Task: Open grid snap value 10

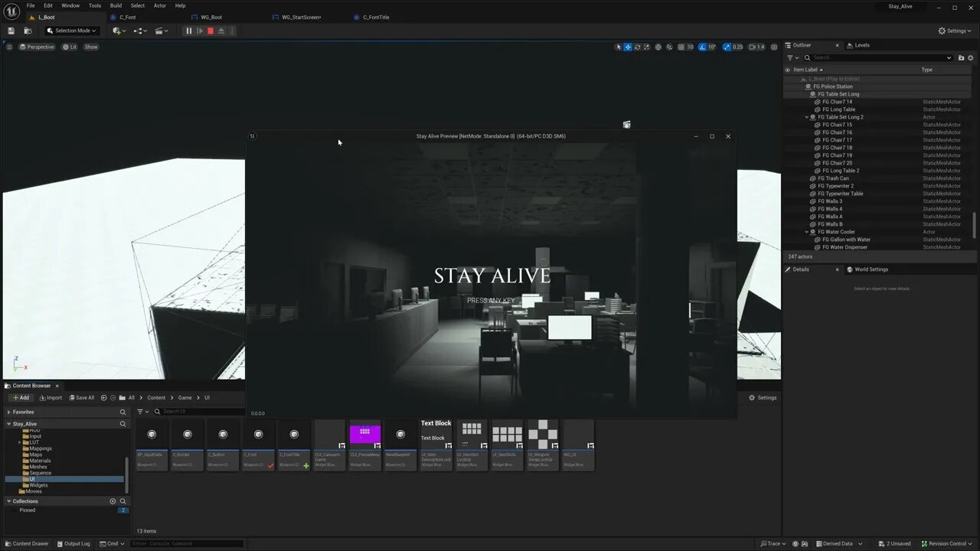Action: pyautogui.click(x=690, y=47)
